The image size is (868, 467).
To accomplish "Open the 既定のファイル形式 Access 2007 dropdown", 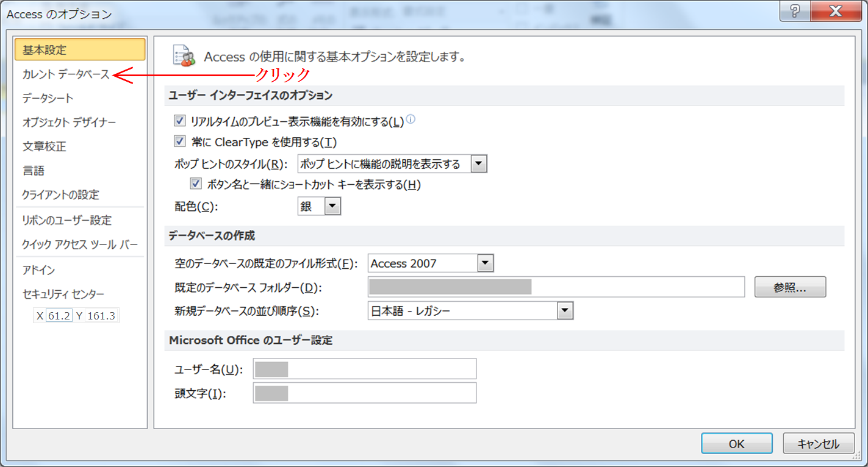I will (x=485, y=263).
